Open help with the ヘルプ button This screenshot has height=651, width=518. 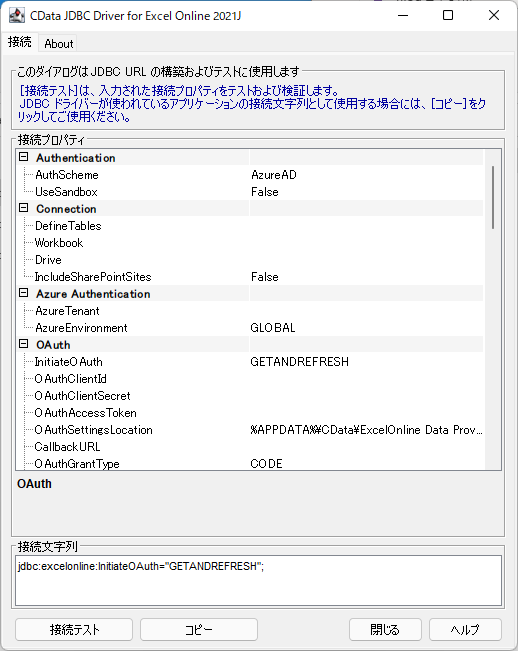pos(465,629)
